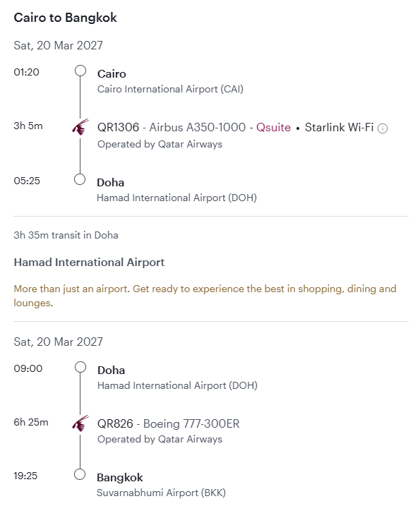
Task: Click the QR1306 Airbus A350-1000 flight text
Action: tap(172, 127)
